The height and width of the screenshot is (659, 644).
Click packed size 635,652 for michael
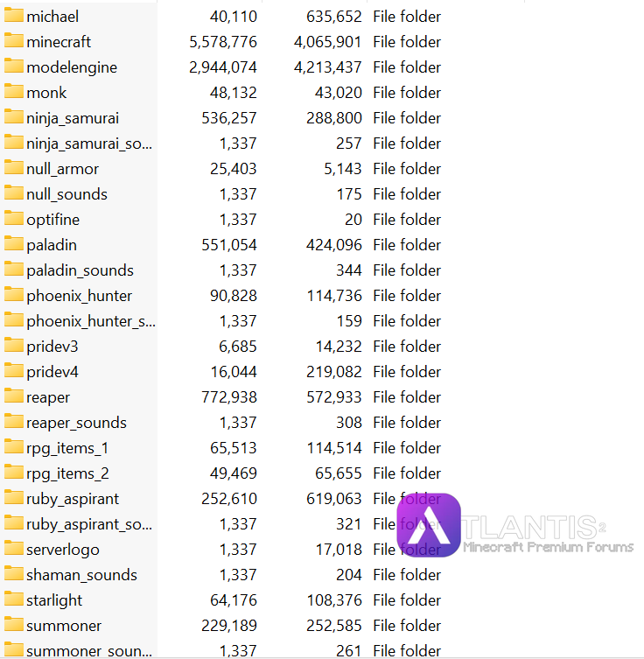click(x=334, y=17)
